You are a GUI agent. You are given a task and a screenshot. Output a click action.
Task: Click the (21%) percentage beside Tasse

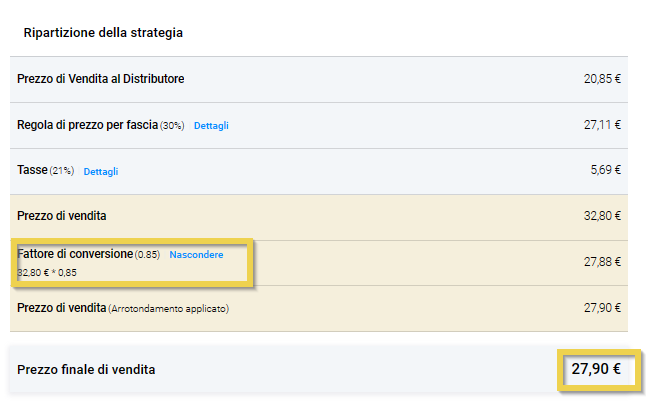tap(62, 172)
